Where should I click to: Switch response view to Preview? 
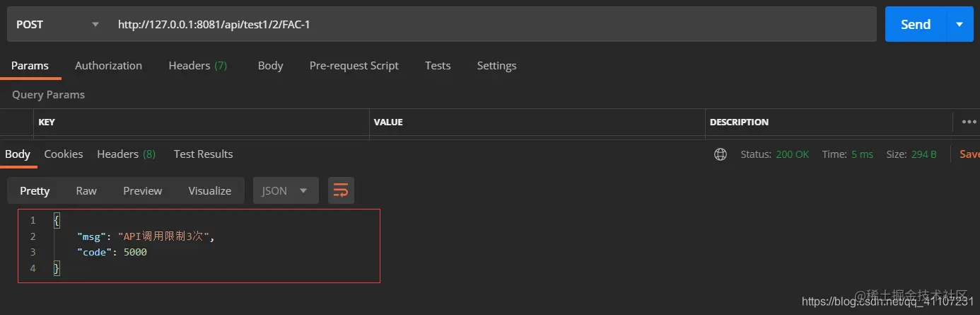[x=143, y=190]
